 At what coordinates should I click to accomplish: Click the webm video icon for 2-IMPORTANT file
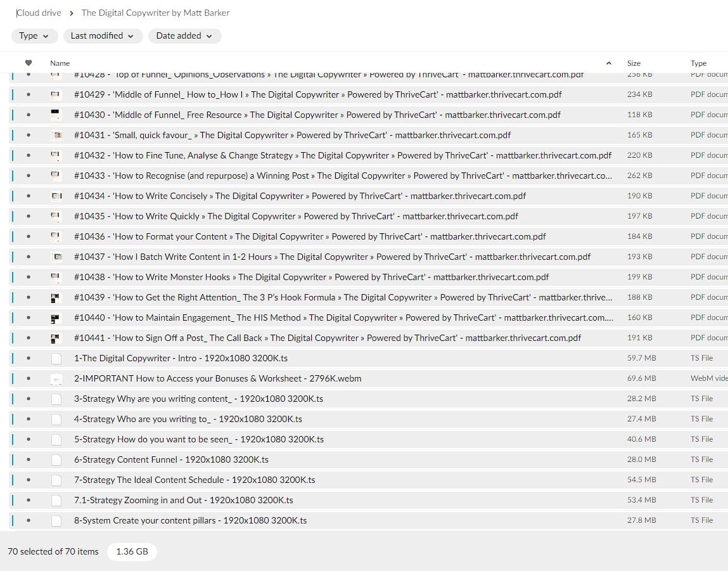(56, 378)
